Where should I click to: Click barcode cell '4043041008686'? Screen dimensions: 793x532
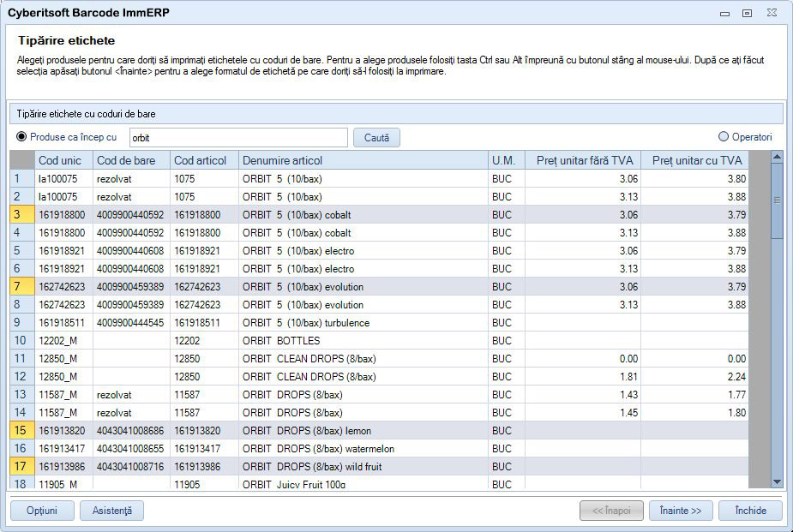[131, 430]
